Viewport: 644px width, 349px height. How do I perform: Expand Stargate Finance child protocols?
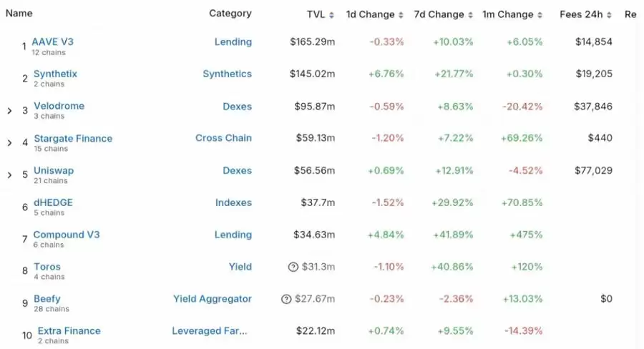[9, 143]
